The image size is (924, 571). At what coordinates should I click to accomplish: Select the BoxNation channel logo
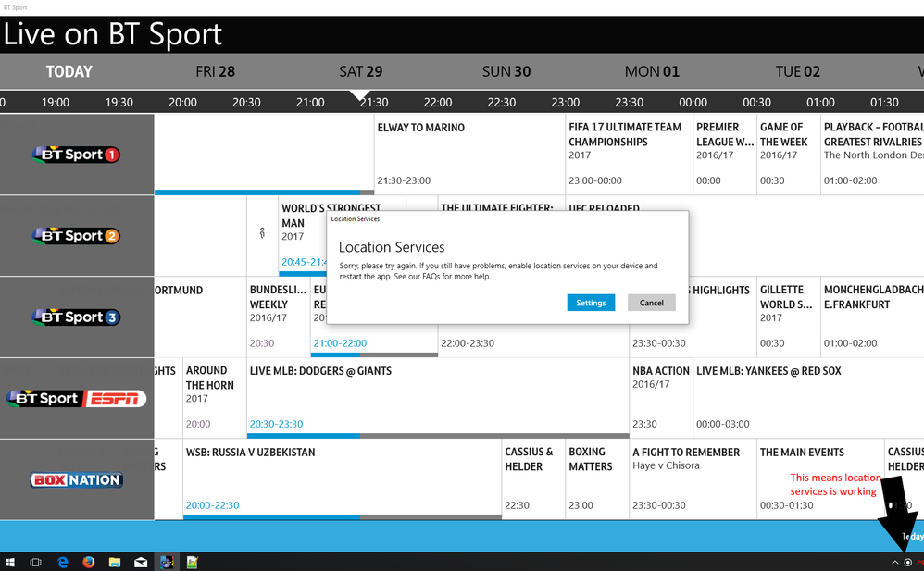(77, 479)
